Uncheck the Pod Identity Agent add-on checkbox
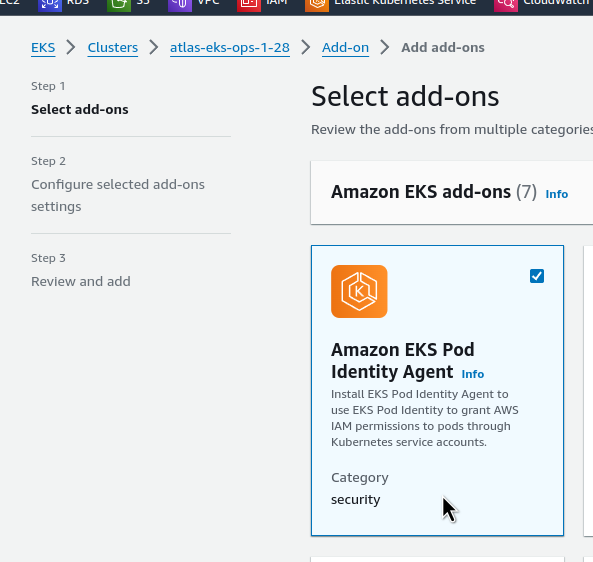593x562 pixels. point(537,276)
